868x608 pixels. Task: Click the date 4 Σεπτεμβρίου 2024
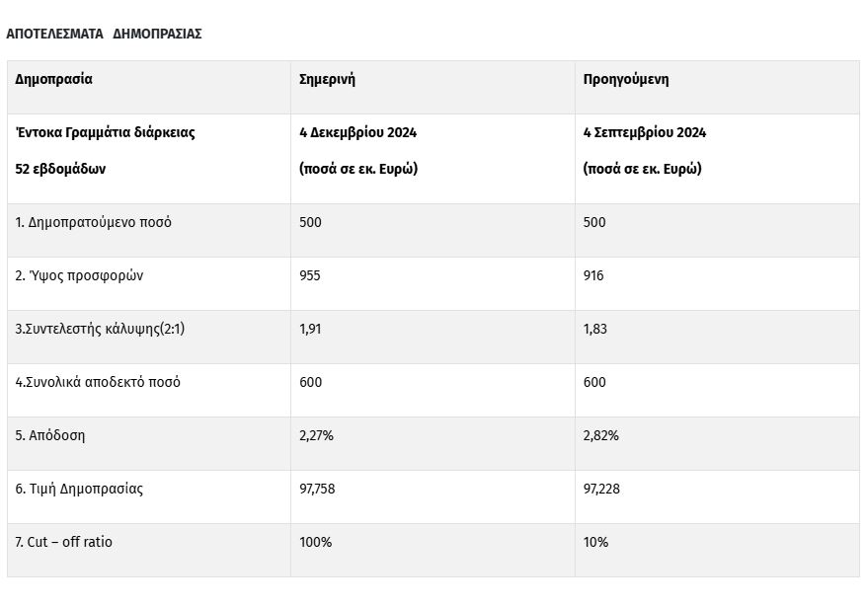point(644,132)
